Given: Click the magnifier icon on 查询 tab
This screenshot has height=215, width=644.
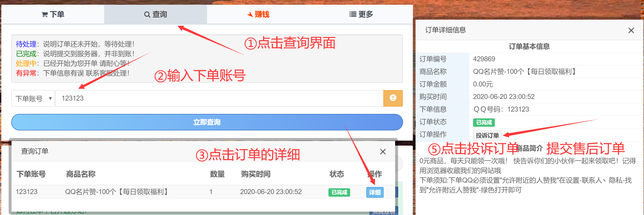Looking at the screenshot, I should click(x=147, y=14).
